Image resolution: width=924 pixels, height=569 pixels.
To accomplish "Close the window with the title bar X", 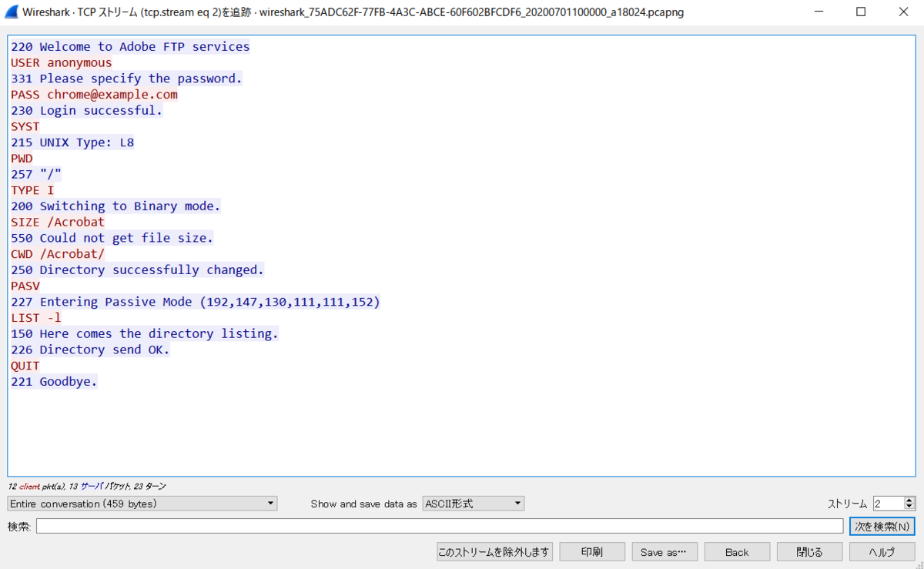I will 902,12.
